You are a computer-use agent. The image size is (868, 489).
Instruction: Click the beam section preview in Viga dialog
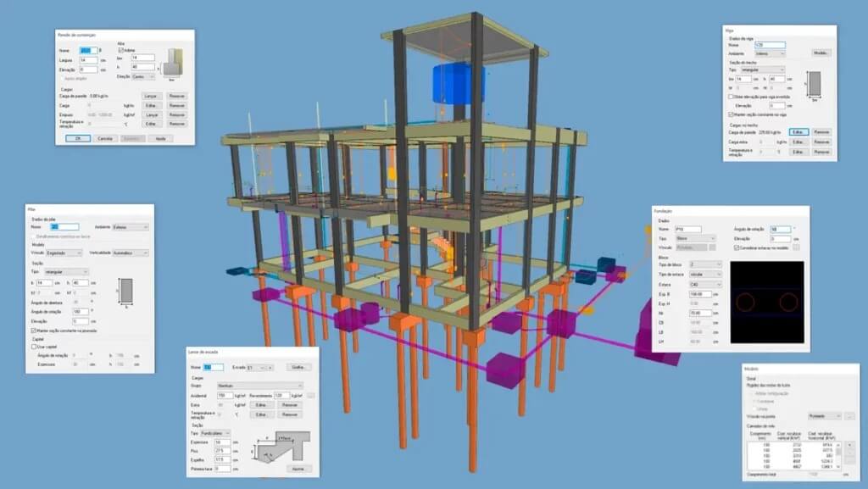[815, 84]
